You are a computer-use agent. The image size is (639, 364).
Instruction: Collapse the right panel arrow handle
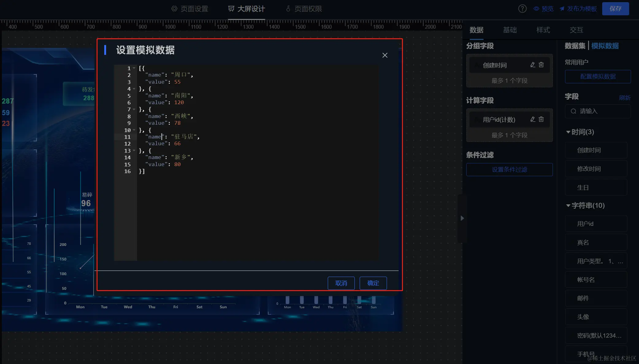point(462,218)
